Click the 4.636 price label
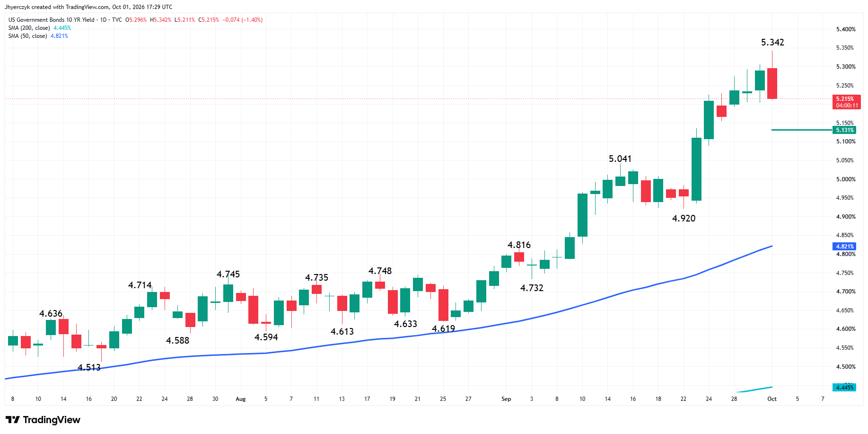Image resolution: width=868 pixels, height=434 pixels. point(51,314)
